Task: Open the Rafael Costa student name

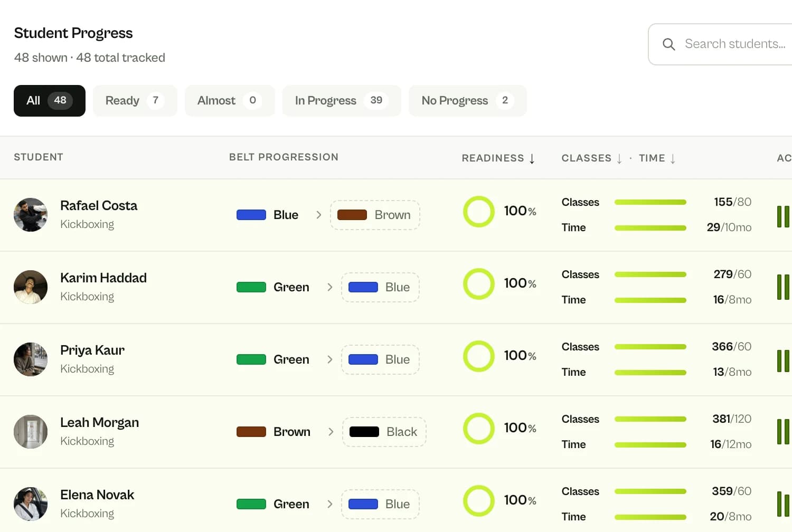Action: pyautogui.click(x=99, y=206)
